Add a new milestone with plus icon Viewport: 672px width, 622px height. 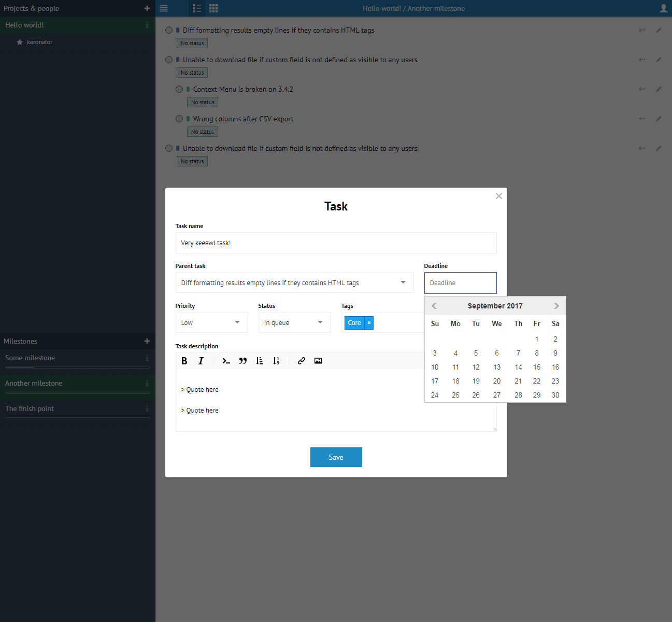(x=147, y=341)
